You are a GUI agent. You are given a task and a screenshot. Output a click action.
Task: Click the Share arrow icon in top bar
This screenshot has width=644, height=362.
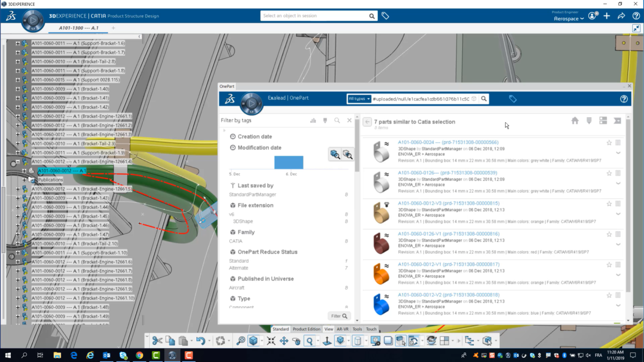coord(621,16)
